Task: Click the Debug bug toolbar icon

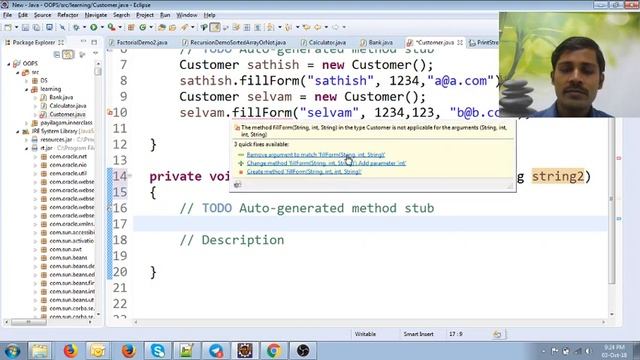Action: pos(76,27)
